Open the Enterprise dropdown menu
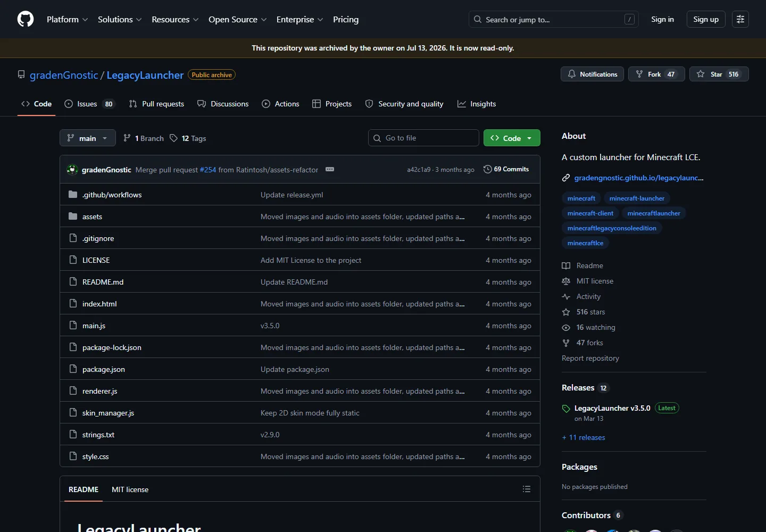The width and height of the screenshot is (766, 532). (x=299, y=19)
